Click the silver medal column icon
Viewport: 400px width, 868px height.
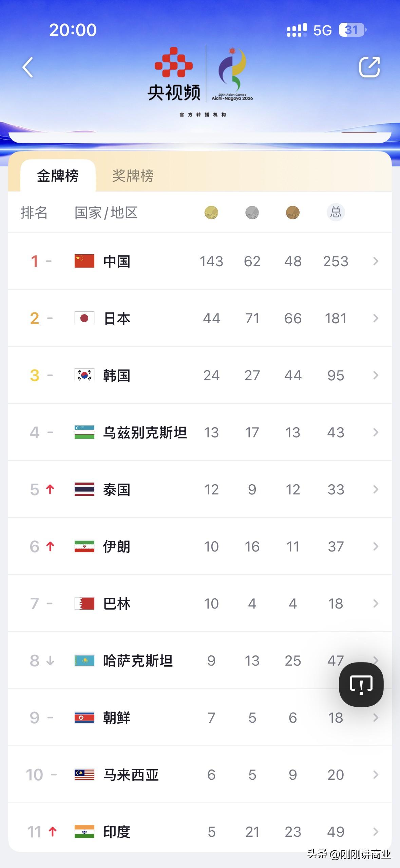pyautogui.click(x=252, y=213)
